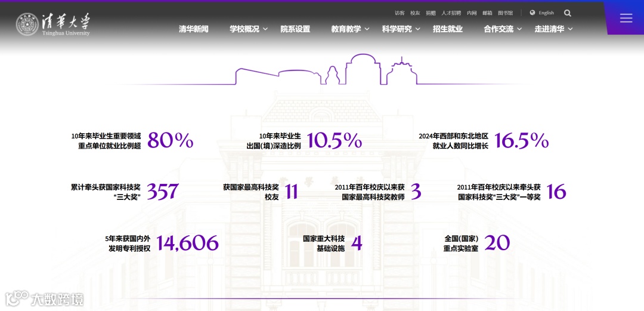This screenshot has width=644, height=311.
Task: Open the 访客 link
Action: coord(400,13)
